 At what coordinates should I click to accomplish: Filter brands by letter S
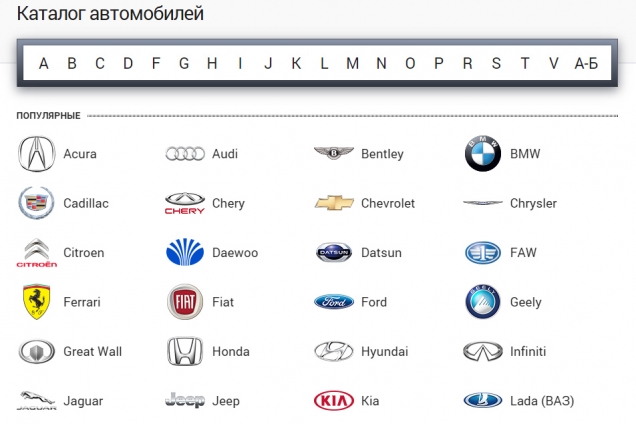[x=496, y=63]
